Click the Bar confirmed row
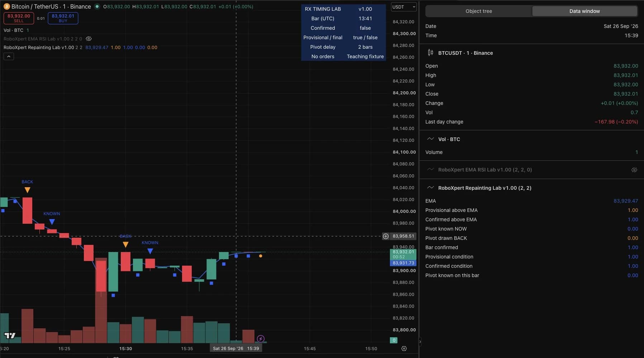 click(531, 247)
